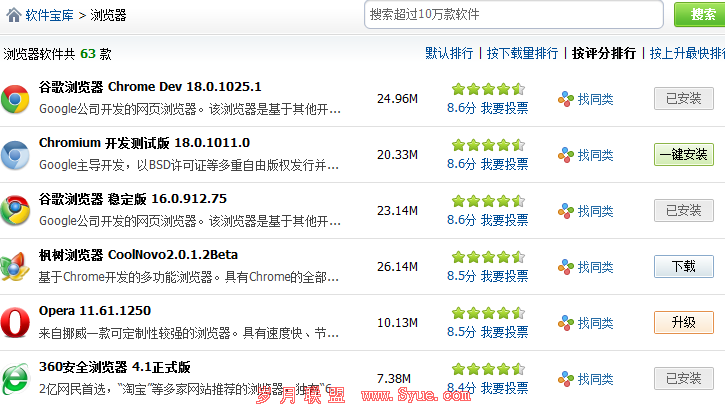725x405 pixels.
Task: Click 找同类 icon in 360安全浏览器 row
Action: (x=565, y=379)
